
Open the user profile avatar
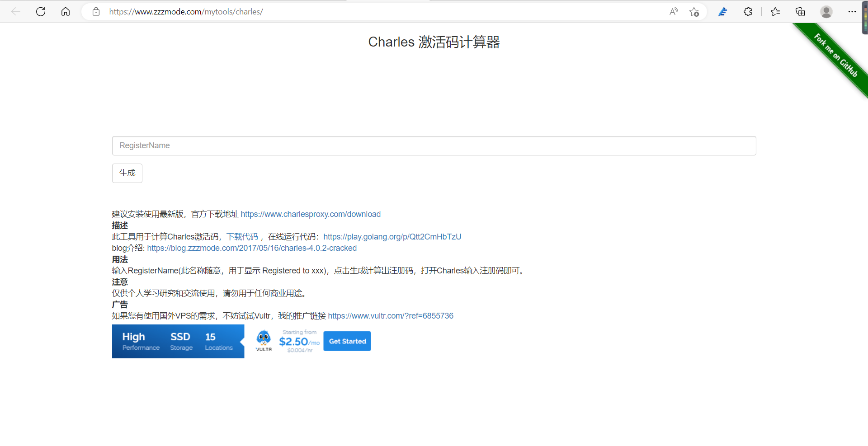click(826, 12)
